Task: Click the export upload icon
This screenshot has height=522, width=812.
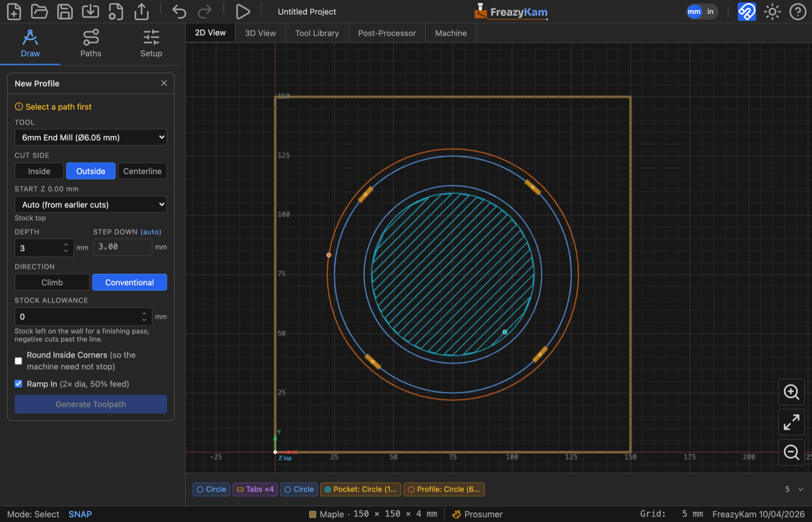Action: 142,12
